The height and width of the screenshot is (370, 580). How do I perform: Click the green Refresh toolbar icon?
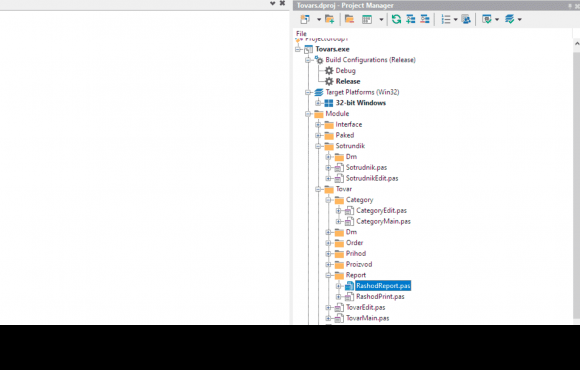coord(396,19)
